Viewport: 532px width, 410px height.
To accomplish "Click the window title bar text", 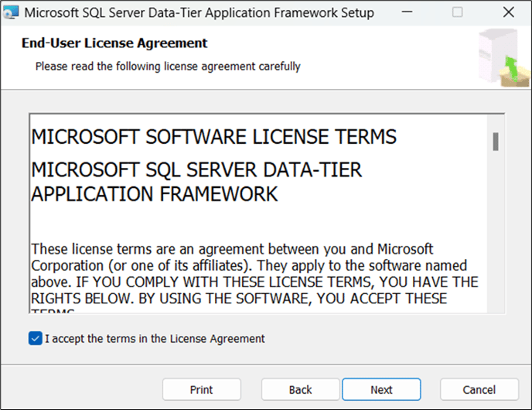I will pyautogui.click(x=201, y=13).
